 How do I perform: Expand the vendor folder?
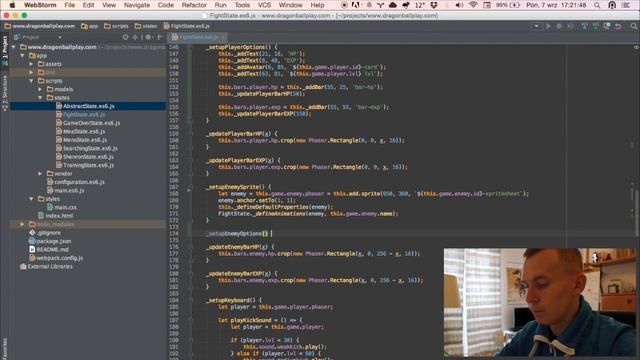40,173
